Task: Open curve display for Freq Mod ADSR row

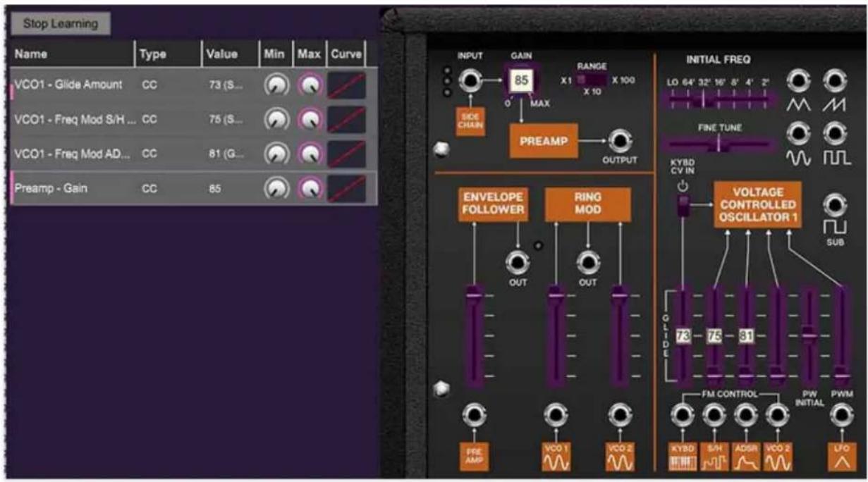Action: pos(347,154)
